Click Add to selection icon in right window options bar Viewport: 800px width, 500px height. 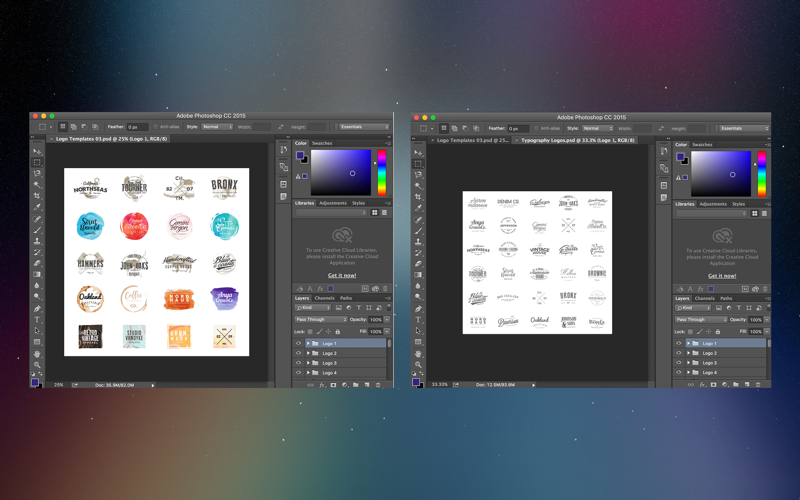coord(454,128)
